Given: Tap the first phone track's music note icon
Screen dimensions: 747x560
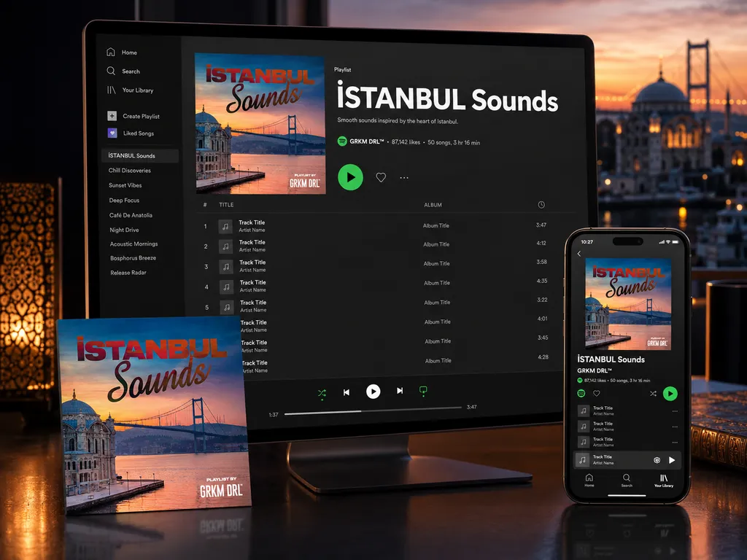Looking at the screenshot, I should (x=584, y=411).
